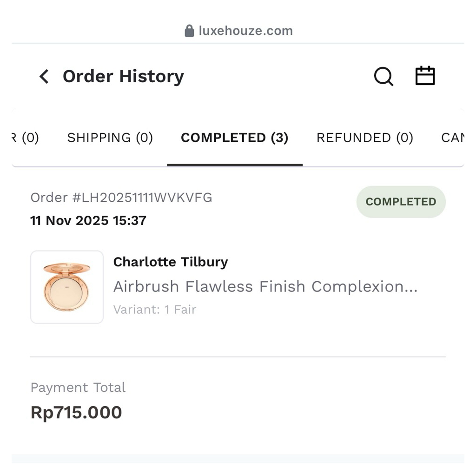Go back using the left arrow
Viewport: 476px width, 476px height.
coord(44,77)
